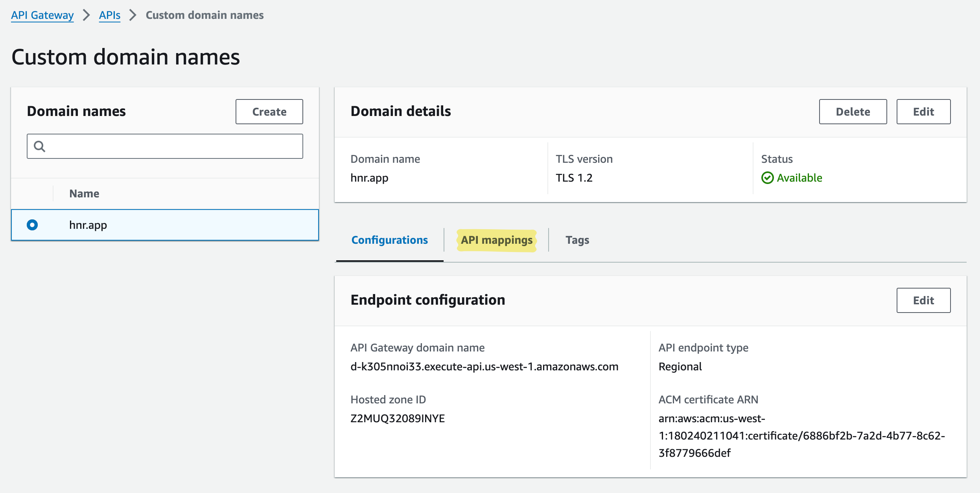Click the Domain details heading
The image size is (980, 493).
tap(401, 111)
